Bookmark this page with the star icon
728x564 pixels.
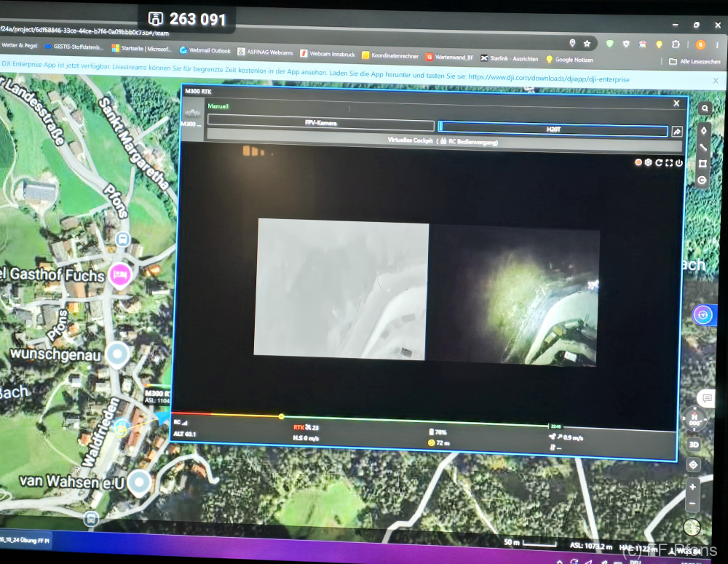coord(587,44)
